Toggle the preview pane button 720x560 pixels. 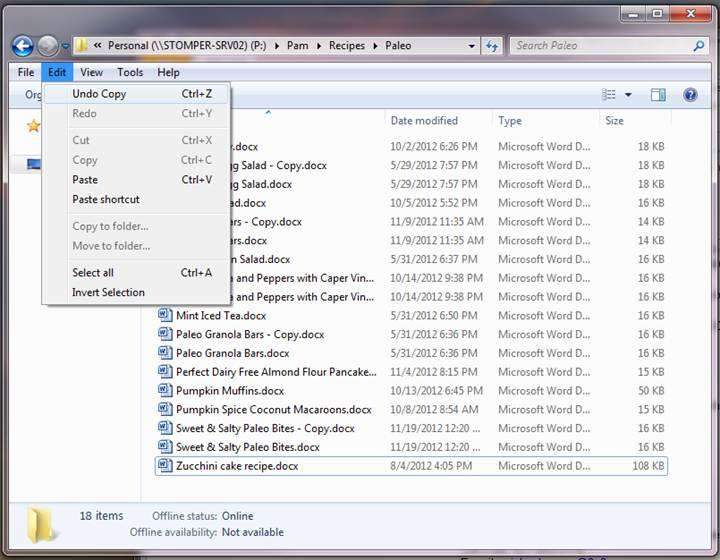coord(658,95)
